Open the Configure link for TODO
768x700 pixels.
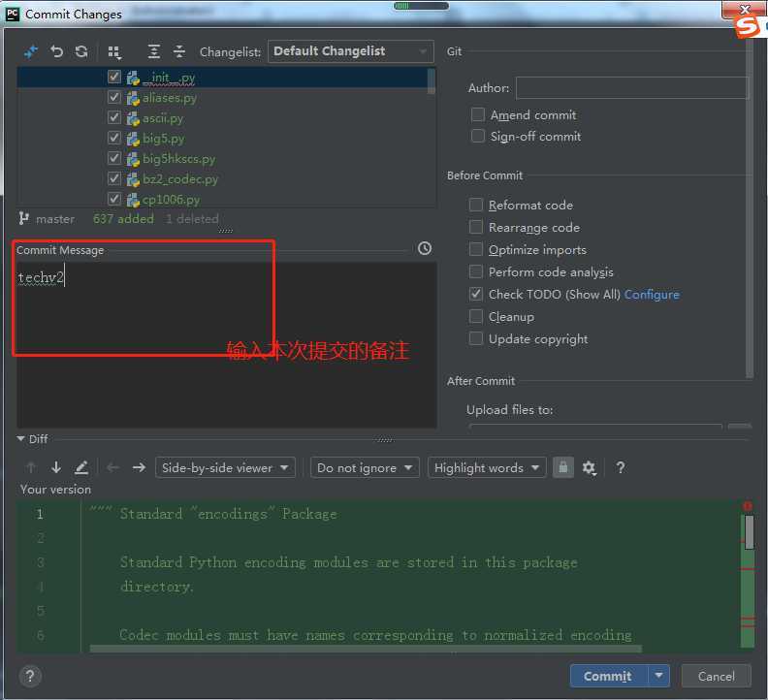[x=652, y=295]
